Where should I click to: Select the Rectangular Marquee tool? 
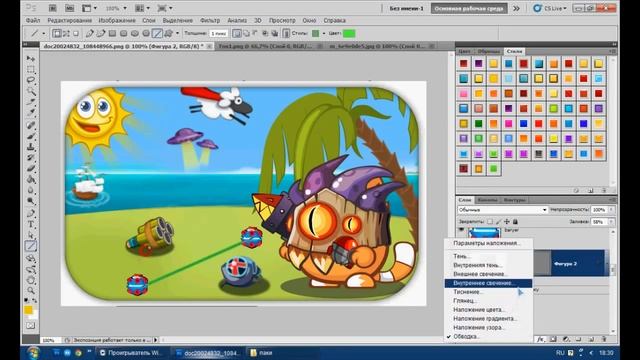31,69
